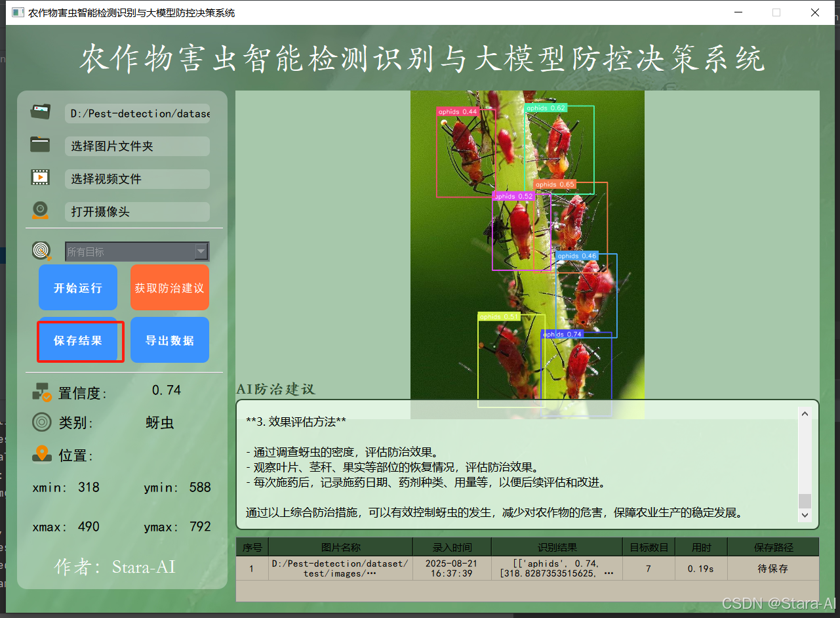Viewport: 840px width, 618px height.
Task: Select the table cell with path D:/Pest-detection/dataset/
Action: tap(341, 568)
